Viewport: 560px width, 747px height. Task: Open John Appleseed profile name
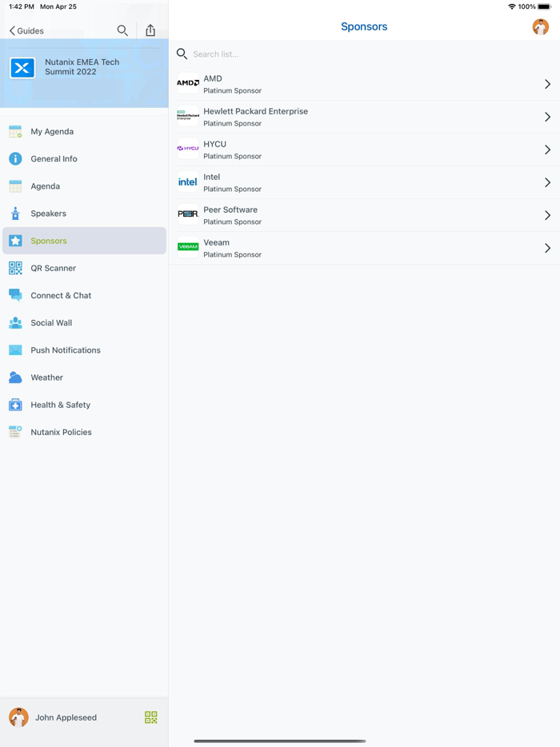(66, 717)
